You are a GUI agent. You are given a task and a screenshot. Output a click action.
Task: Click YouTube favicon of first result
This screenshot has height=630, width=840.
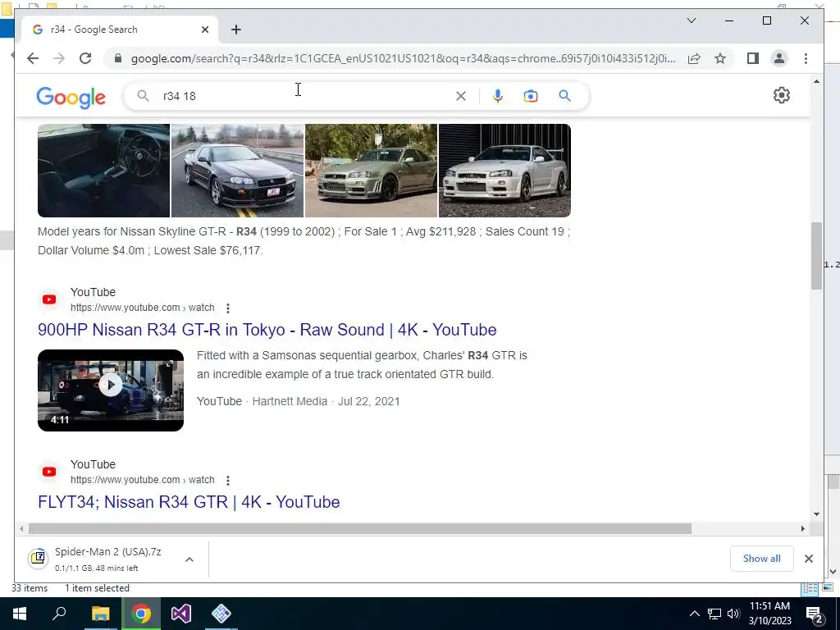(x=48, y=299)
